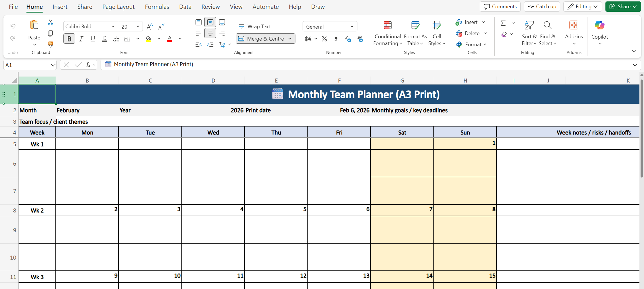Click the Cut scissors icon
Viewport: 644px width, 289px height.
(x=51, y=22)
